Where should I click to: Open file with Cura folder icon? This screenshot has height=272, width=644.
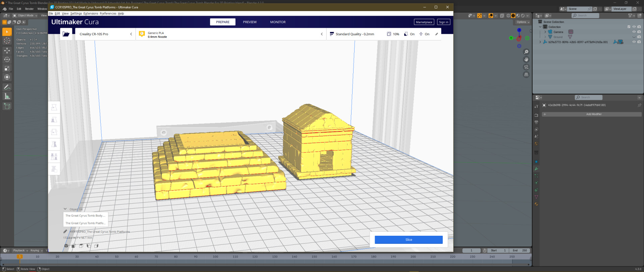click(x=66, y=34)
